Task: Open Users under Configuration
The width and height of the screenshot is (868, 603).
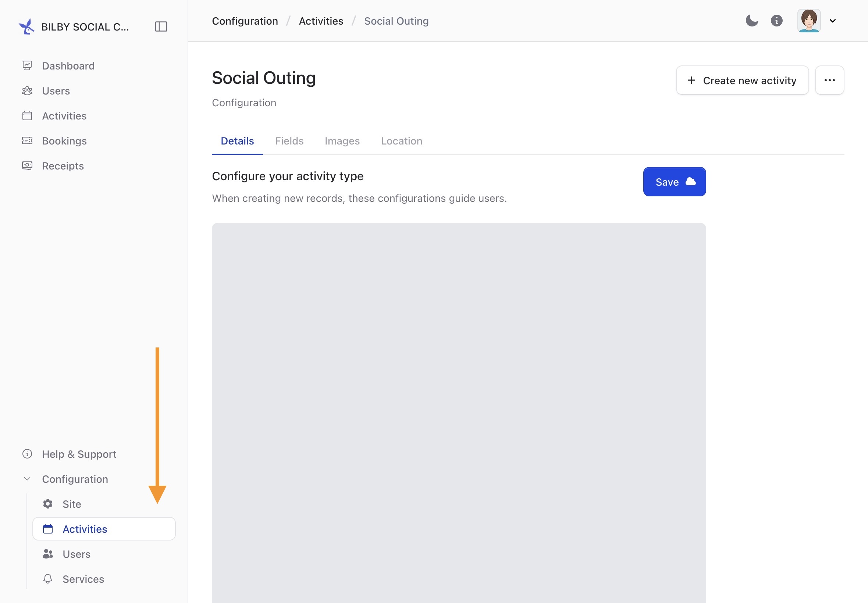Action: tap(77, 553)
